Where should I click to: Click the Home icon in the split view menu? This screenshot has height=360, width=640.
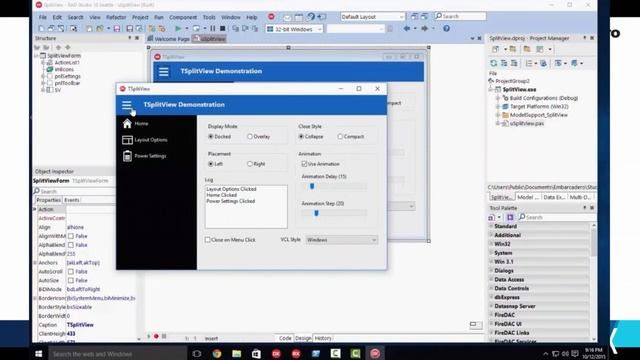coord(127,123)
